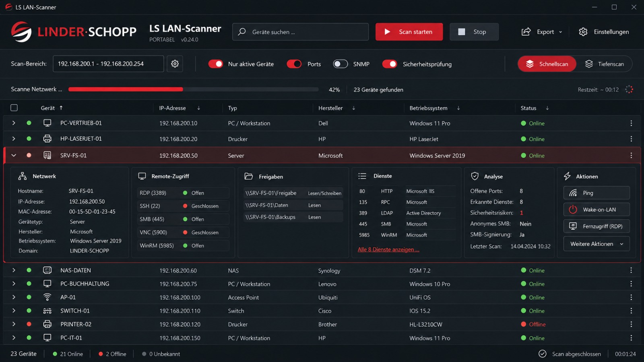
Task: Open three-dot menu for HP-LASERJET-01
Action: [631, 139]
